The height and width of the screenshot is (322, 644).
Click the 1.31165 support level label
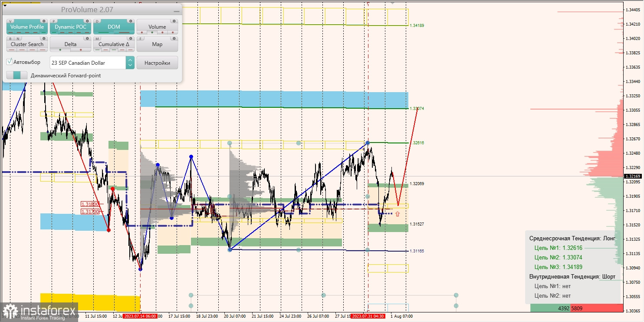(x=417, y=251)
